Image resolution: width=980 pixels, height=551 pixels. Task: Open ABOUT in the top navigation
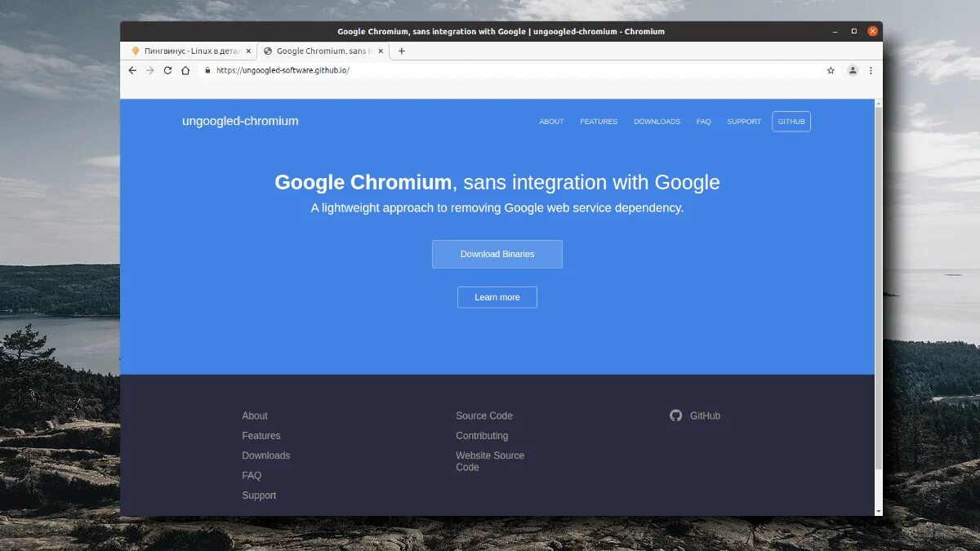coord(551,122)
